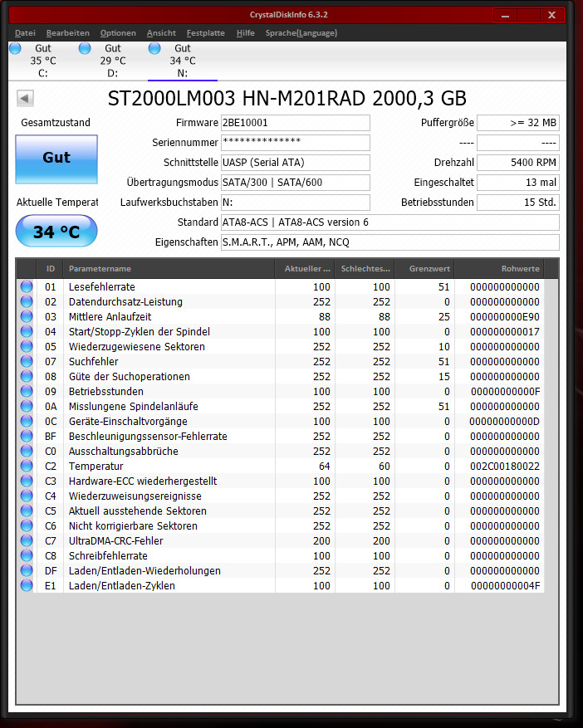The width and height of the screenshot is (583, 728).
Task: Open the Optionen menu
Action: (x=118, y=33)
